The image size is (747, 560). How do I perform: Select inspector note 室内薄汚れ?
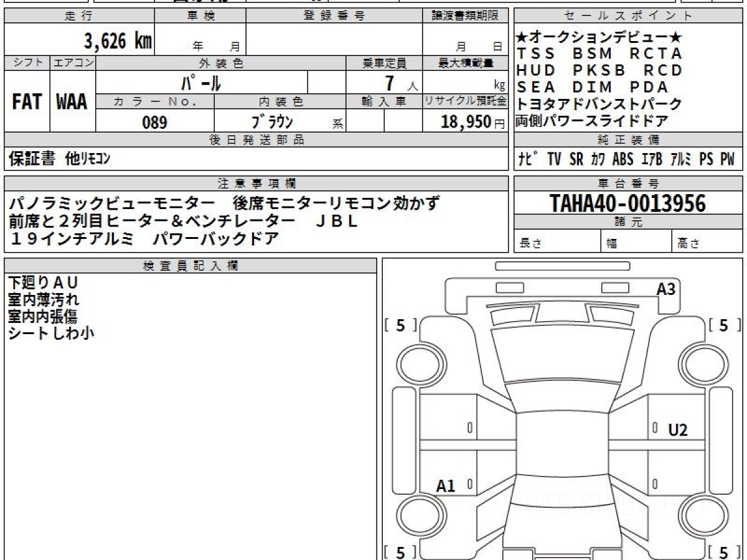(43, 300)
